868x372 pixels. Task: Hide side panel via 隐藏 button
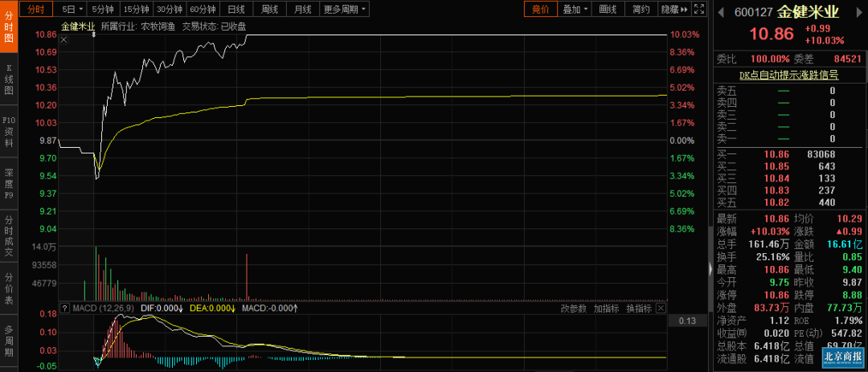pos(674,9)
